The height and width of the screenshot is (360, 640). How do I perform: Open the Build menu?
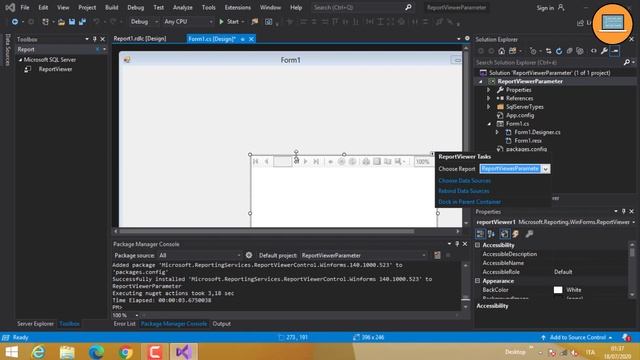tap(111, 7)
